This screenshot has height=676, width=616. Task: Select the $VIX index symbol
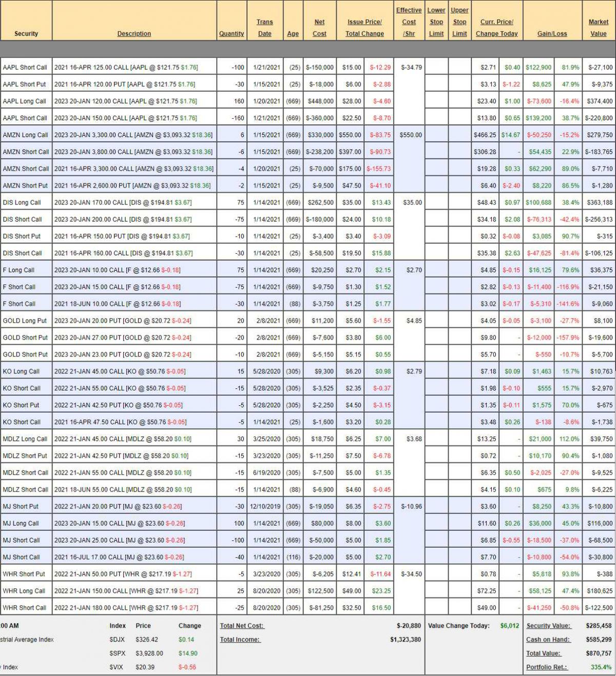pos(117,667)
